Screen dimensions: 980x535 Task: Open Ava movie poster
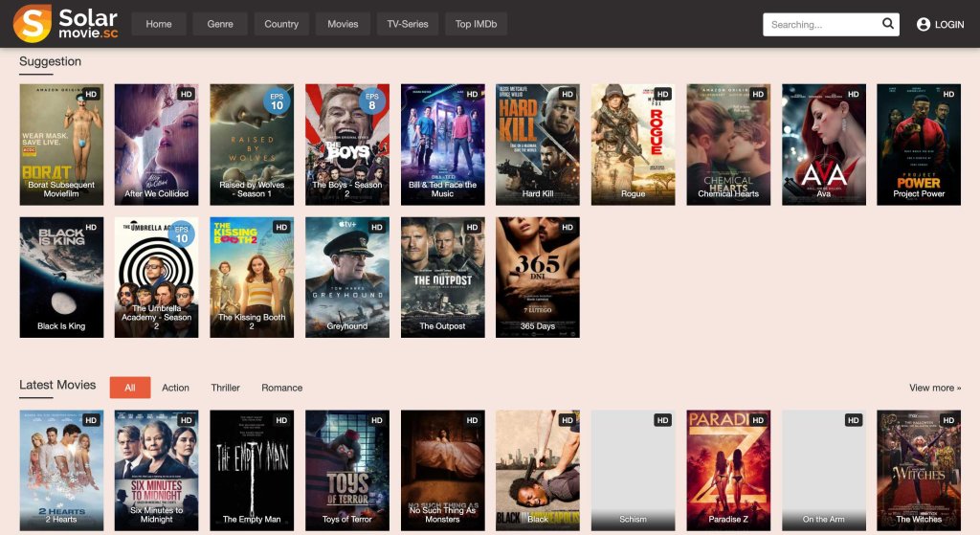pos(824,145)
